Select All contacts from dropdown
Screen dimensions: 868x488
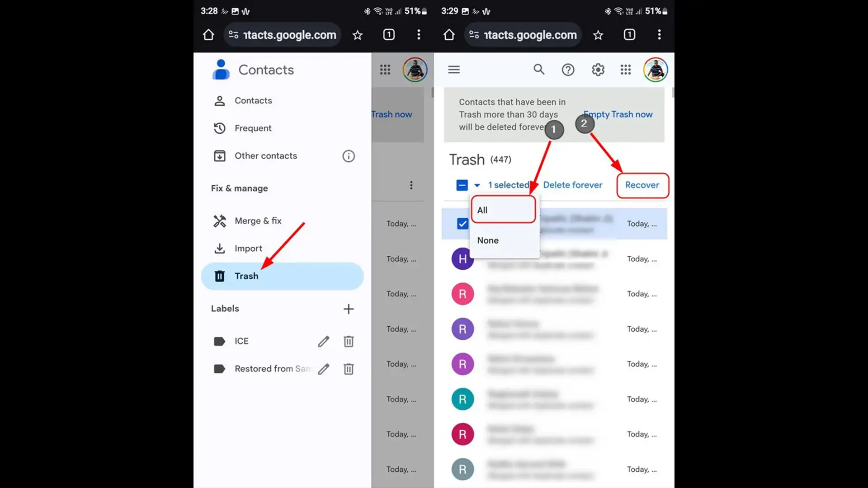point(503,210)
